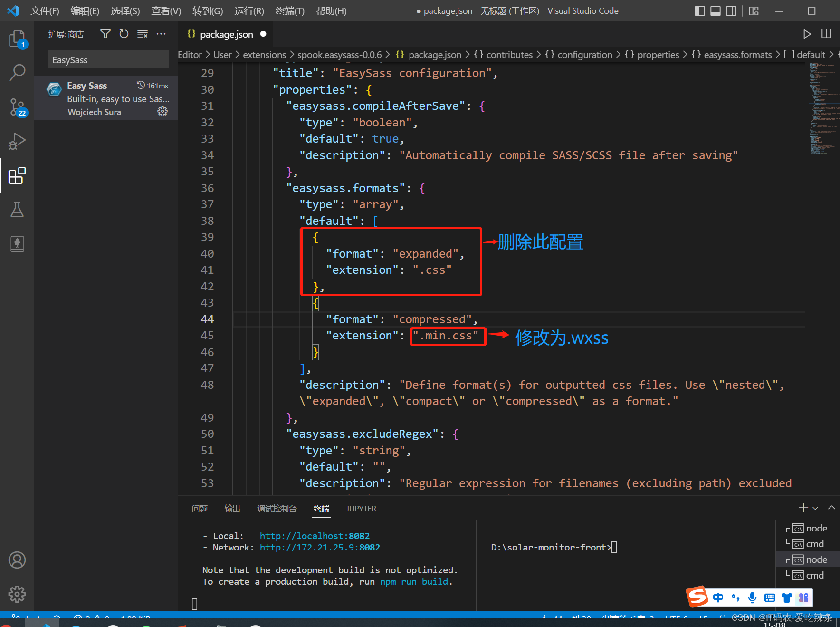Viewport: 840px width, 627px height.
Task: Toggle primary side bar visibility
Action: 699,11
